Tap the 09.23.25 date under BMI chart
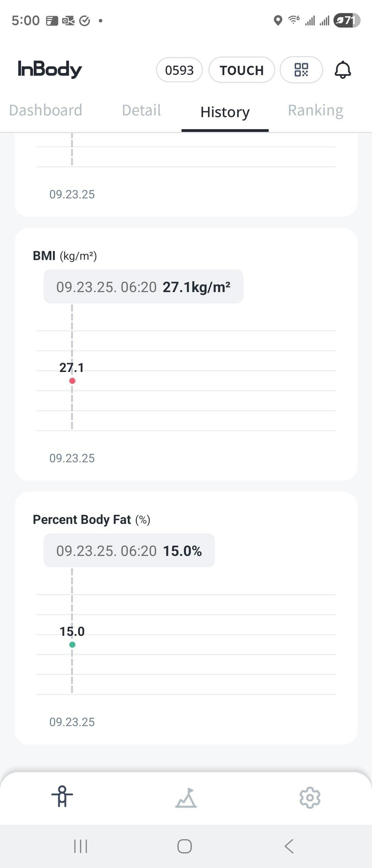Screen dimensions: 372x868 click(x=72, y=458)
